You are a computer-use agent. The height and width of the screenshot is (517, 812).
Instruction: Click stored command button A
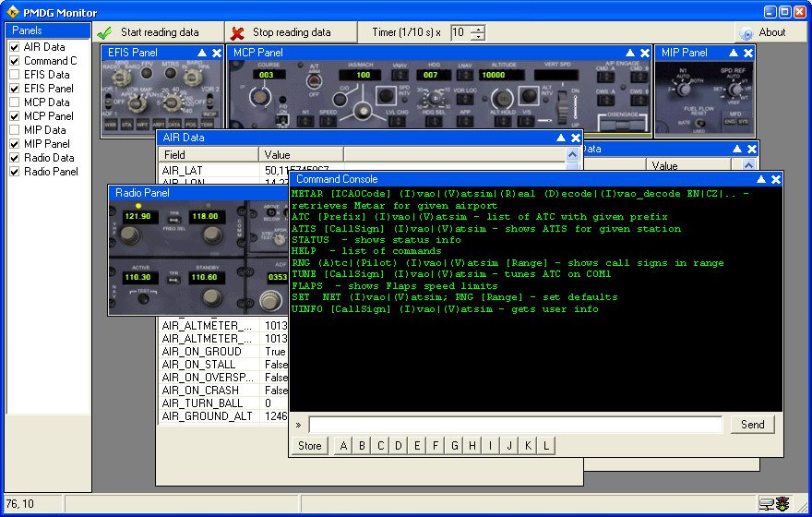click(343, 446)
